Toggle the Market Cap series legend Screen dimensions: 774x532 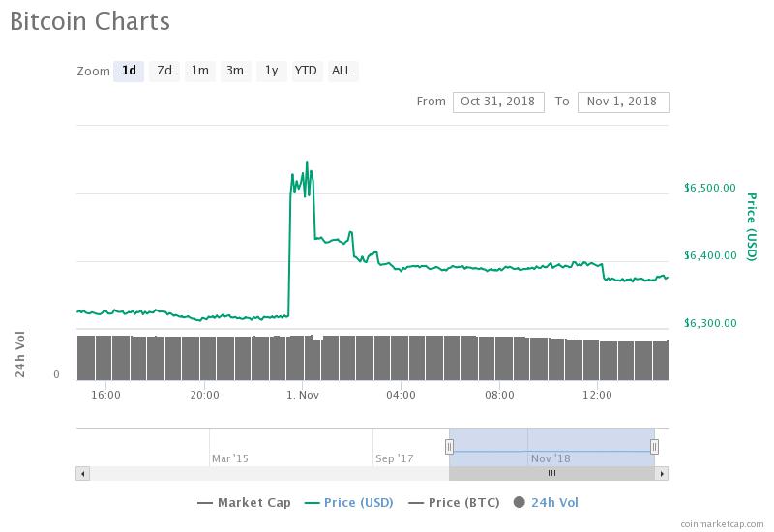tap(244, 503)
